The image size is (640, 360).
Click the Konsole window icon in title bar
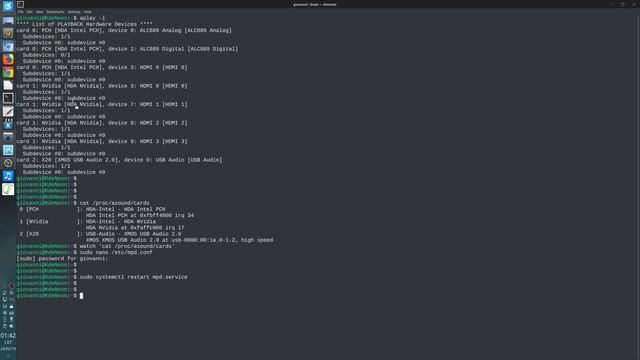pyautogui.click(x=20, y=4)
